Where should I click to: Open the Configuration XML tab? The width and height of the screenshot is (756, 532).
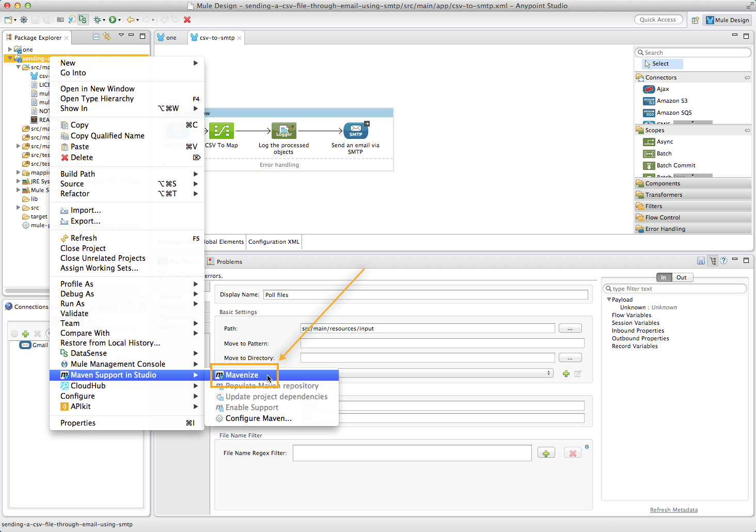pos(274,242)
